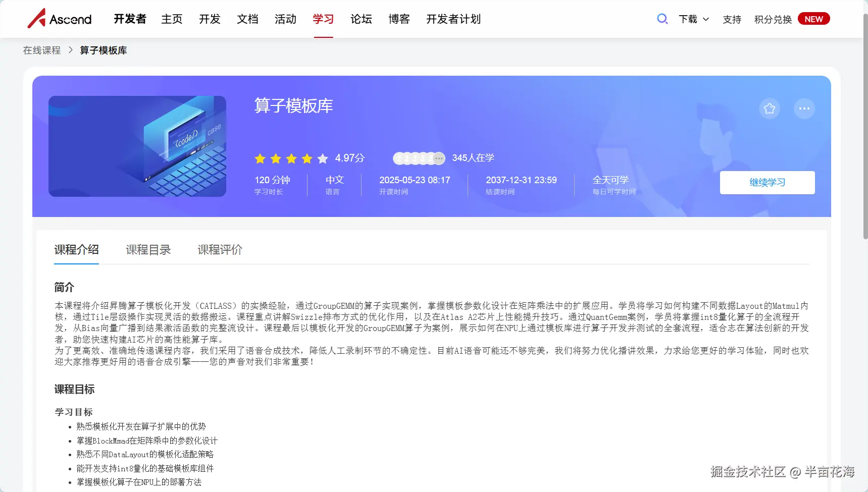Click the learner avatars group
The image size is (868, 492).
419,158
